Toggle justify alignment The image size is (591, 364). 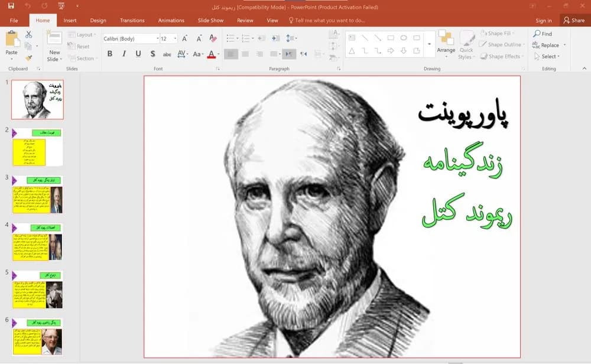click(x=274, y=54)
